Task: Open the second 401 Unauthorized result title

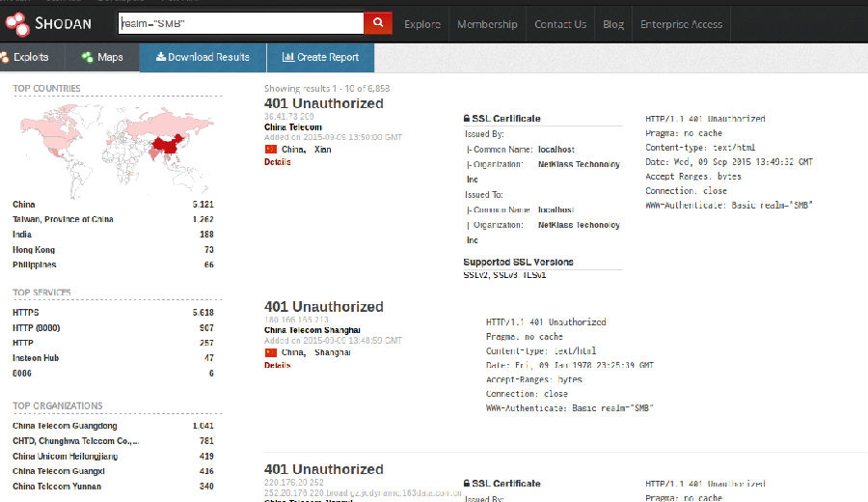Action: [324, 307]
